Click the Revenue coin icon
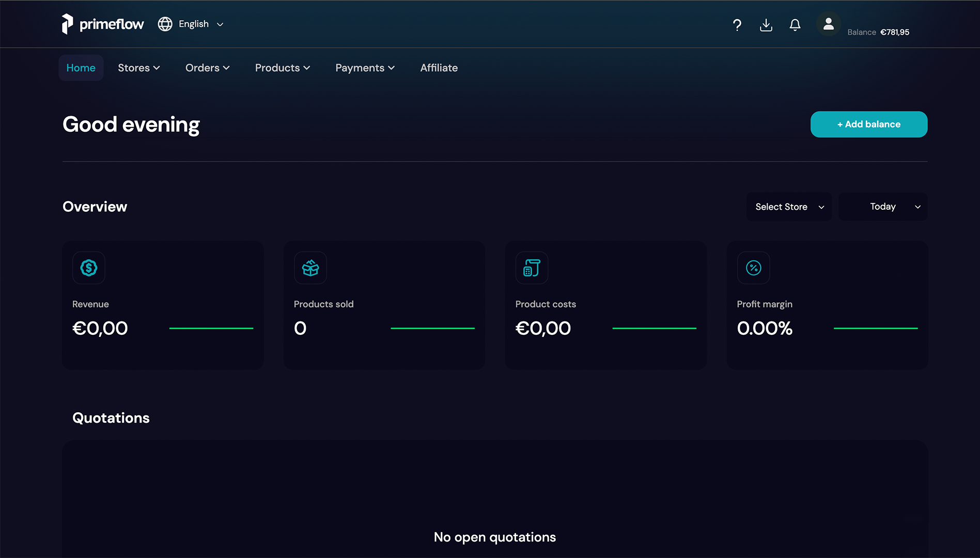 (89, 268)
